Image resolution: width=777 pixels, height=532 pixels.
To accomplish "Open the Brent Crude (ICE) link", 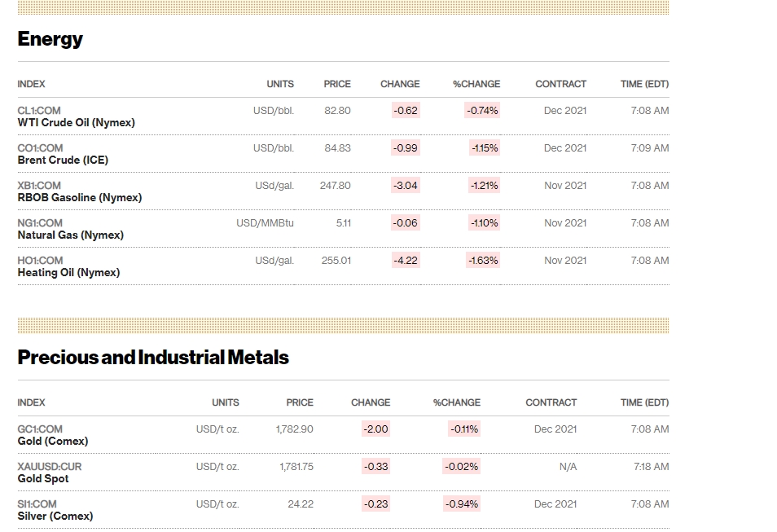I will pyautogui.click(x=63, y=160).
